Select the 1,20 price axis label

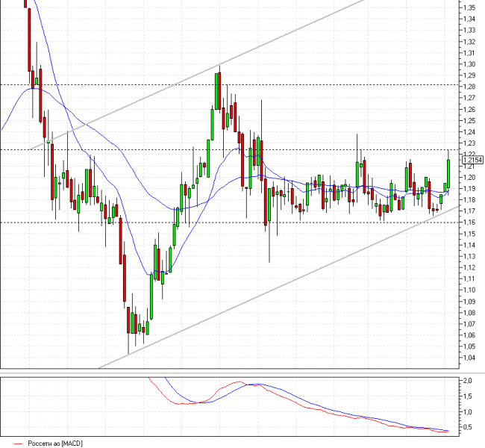[469, 177]
